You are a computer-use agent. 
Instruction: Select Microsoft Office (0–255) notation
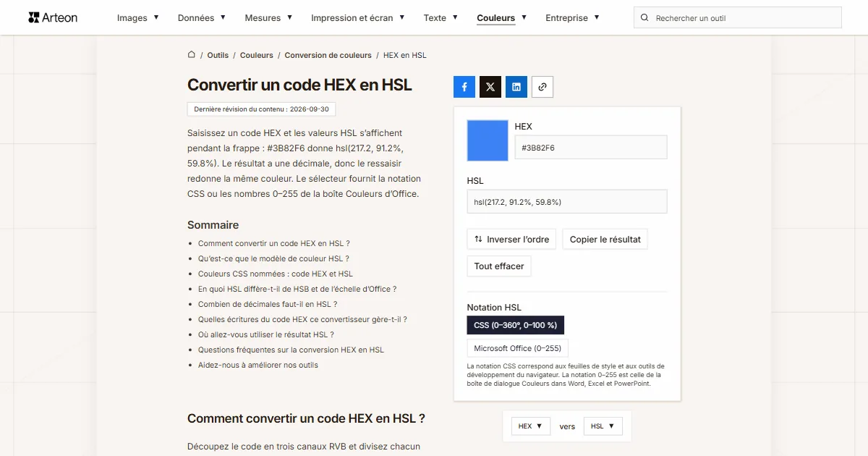[x=518, y=348]
